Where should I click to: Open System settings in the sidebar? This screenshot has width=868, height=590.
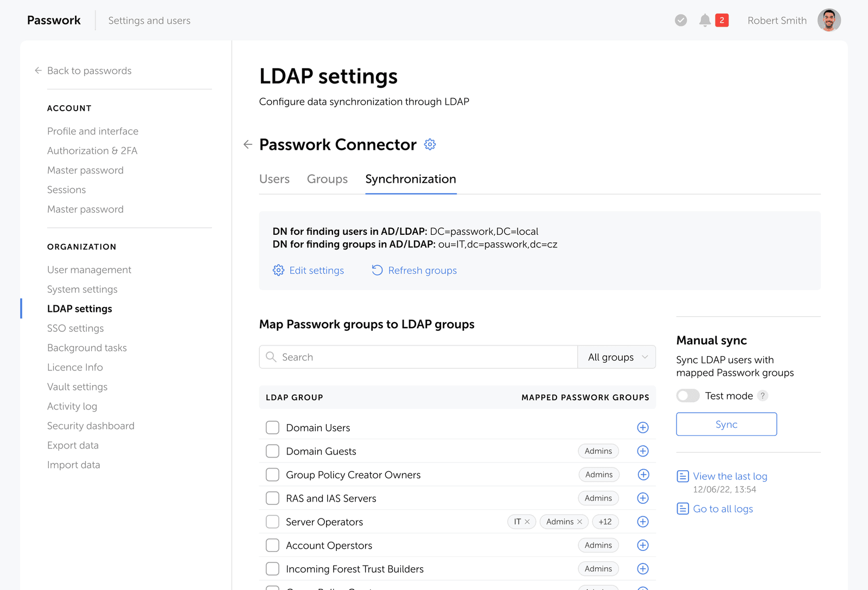(x=82, y=289)
